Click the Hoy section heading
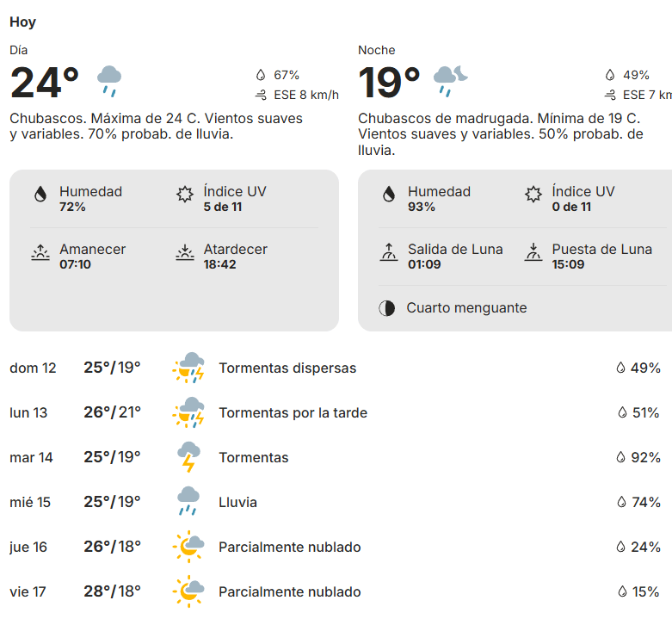This screenshot has width=672, height=619. (x=23, y=22)
